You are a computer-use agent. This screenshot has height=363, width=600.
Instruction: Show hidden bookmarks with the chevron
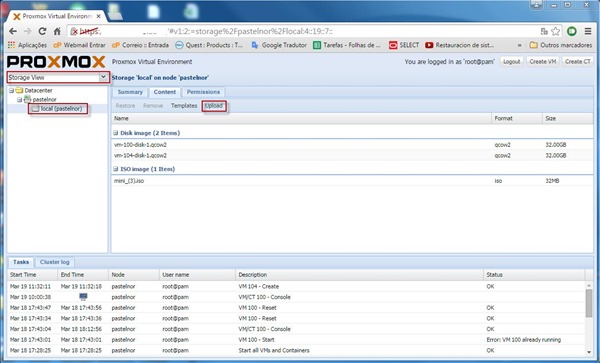[x=519, y=45]
